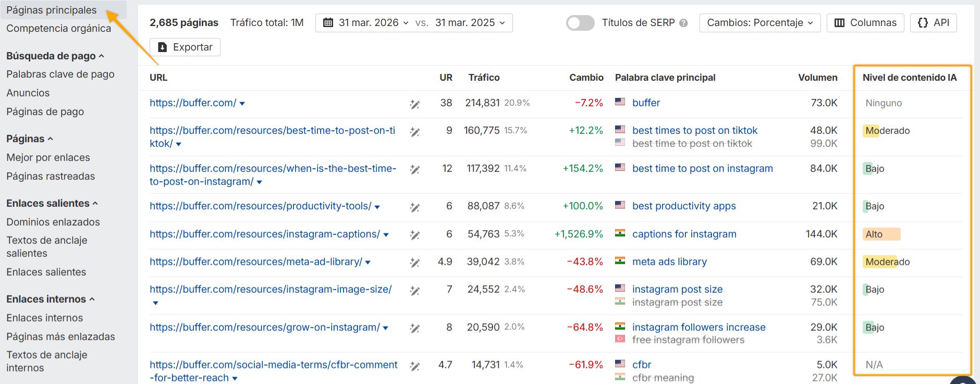
Task: Click the inspect icon on the meta-ad-library row
Action: point(414,262)
